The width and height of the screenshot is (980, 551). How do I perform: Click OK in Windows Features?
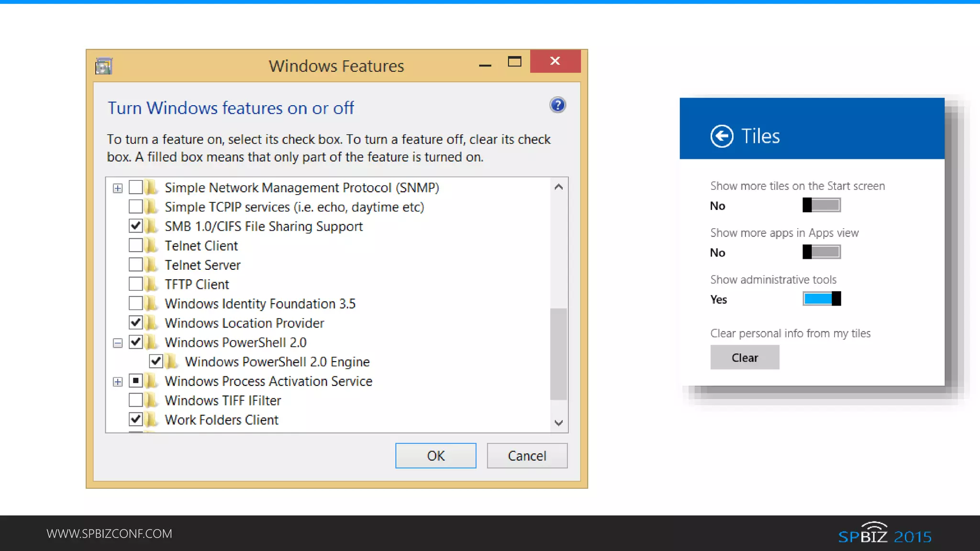tap(435, 455)
